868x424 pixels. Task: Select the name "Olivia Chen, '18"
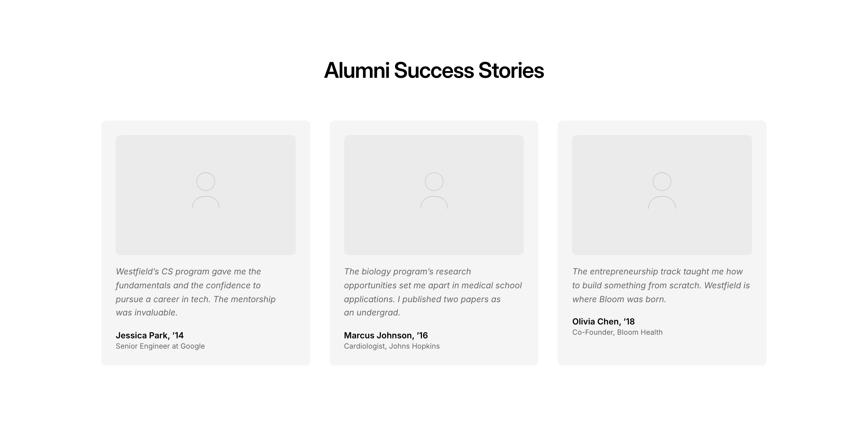coord(603,321)
